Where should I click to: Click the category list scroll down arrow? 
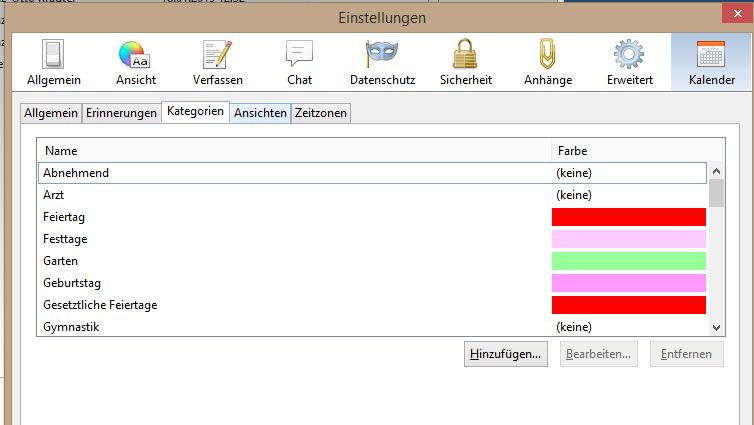716,328
